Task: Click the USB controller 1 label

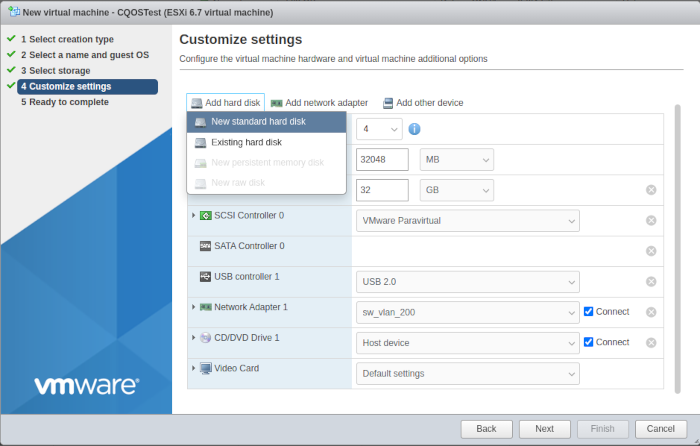Action: pos(246,277)
